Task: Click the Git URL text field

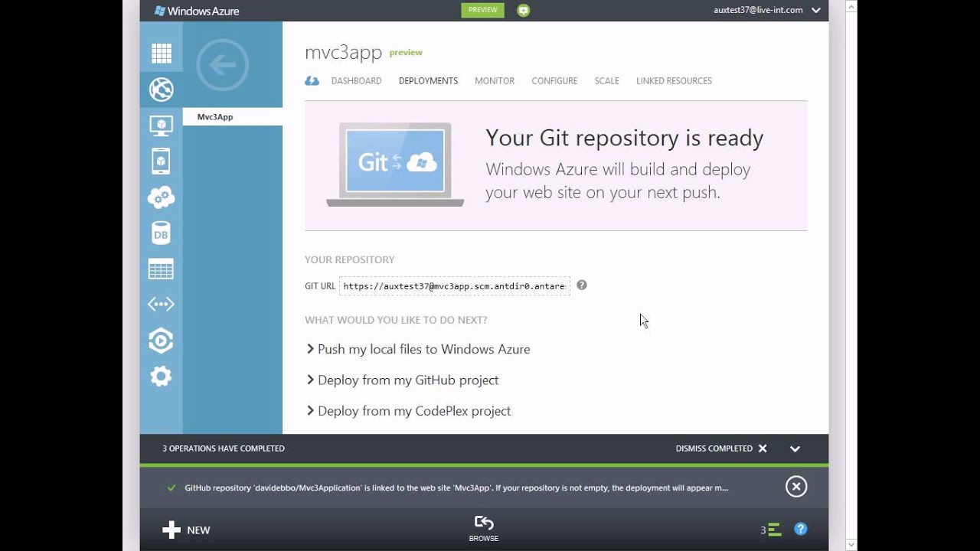Action: 455,286
